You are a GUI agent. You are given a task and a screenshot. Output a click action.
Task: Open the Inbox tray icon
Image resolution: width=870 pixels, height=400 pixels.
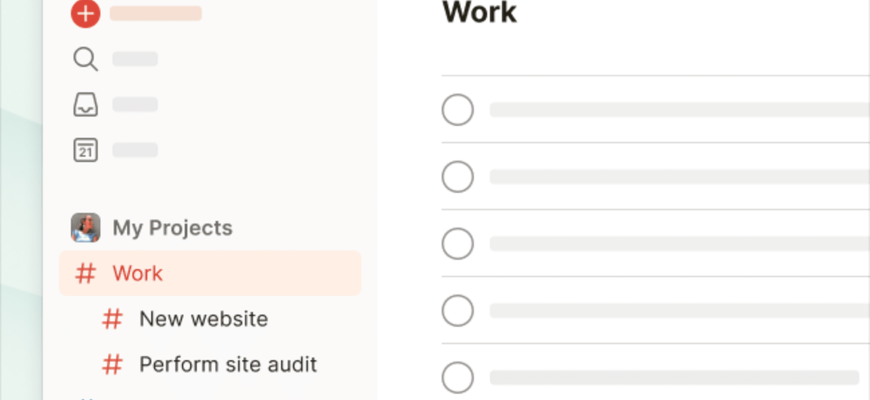86,104
